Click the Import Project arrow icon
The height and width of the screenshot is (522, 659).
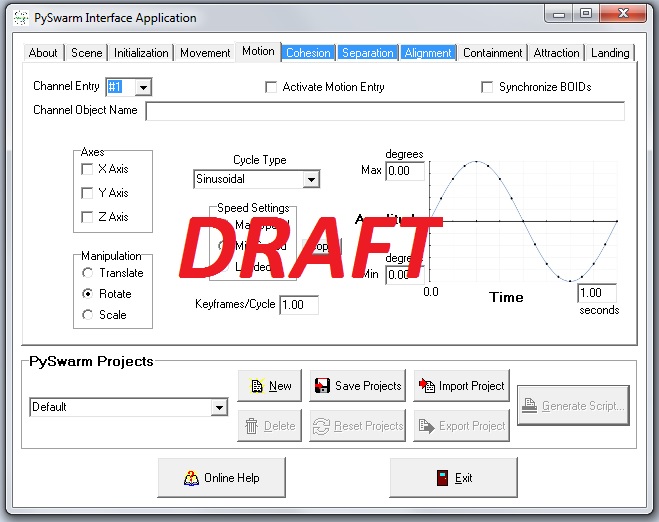point(427,385)
